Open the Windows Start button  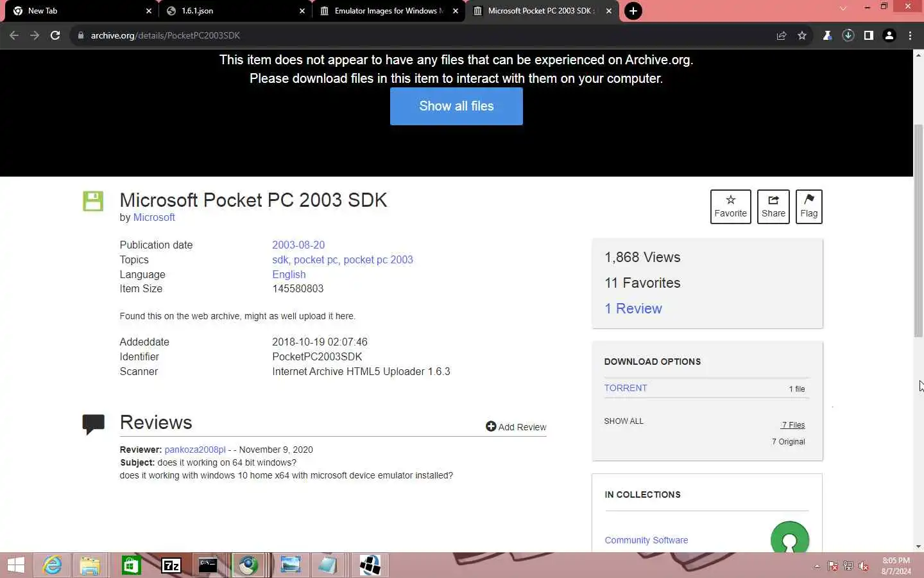click(x=15, y=565)
